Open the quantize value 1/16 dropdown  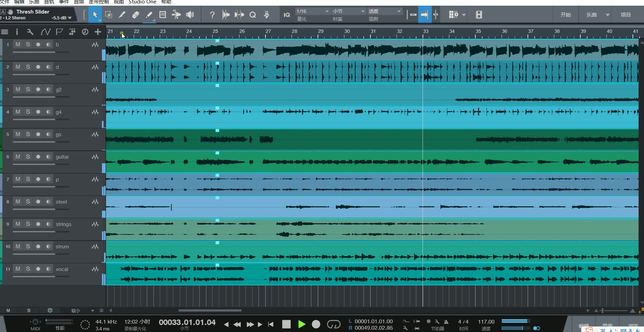[312, 11]
